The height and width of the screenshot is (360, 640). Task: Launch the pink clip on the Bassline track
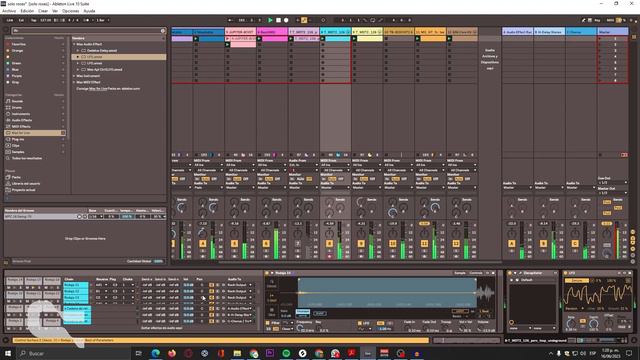pos(259,39)
